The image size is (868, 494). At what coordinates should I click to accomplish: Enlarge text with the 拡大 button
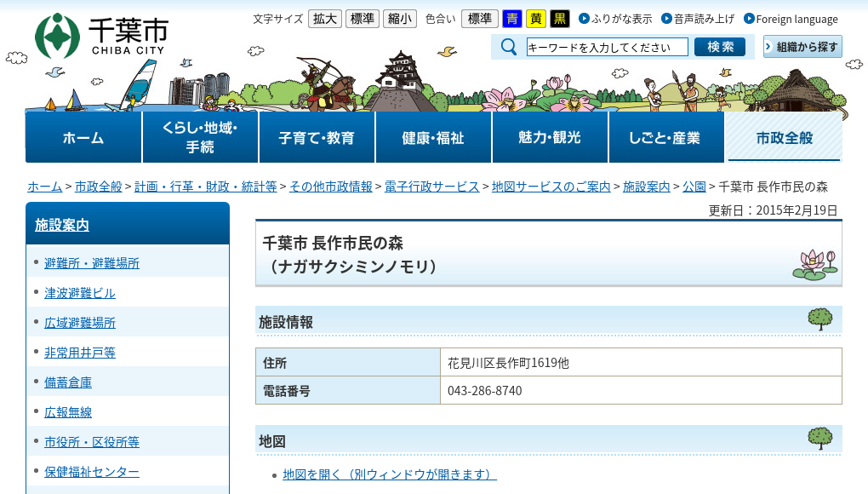pos(323,18)
